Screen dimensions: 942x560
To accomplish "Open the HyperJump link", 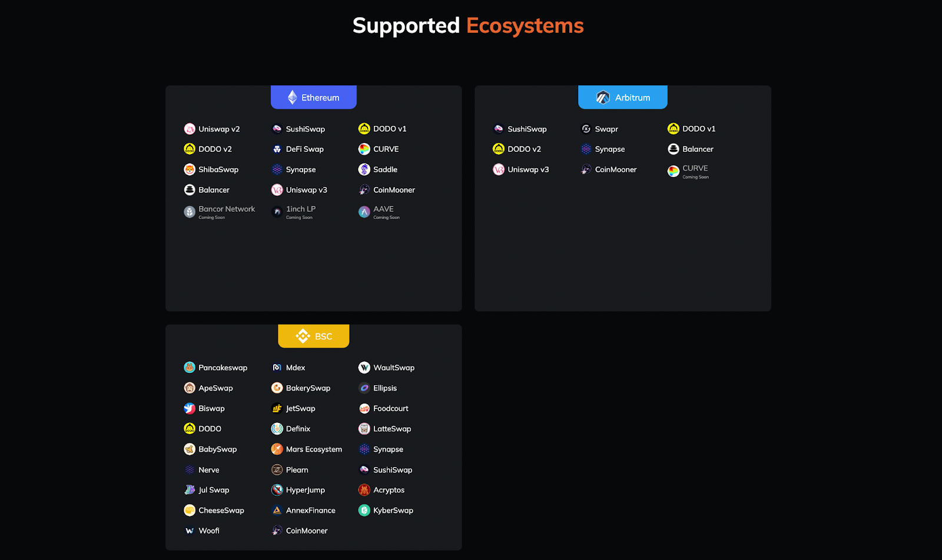I will (298, 490).
